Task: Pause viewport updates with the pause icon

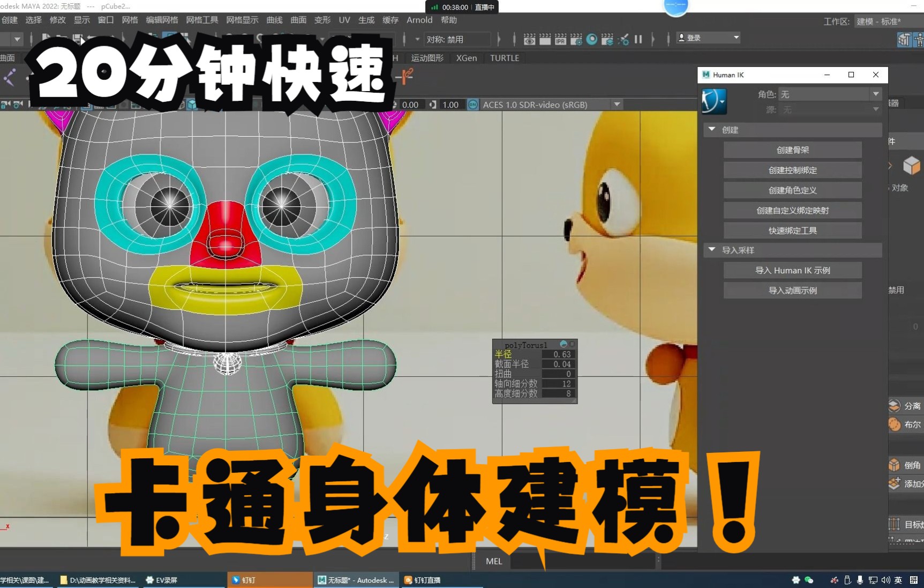Action: (x=637, y=39)
